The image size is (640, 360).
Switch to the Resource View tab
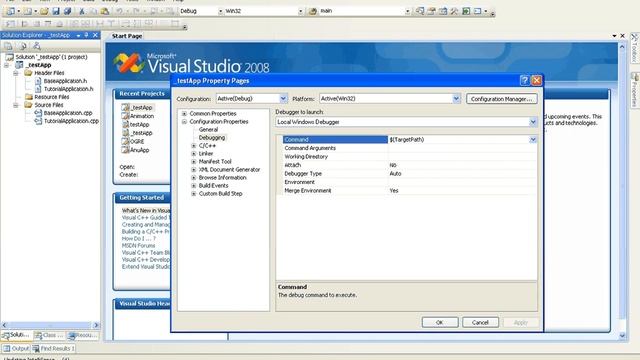pos(83,336)
